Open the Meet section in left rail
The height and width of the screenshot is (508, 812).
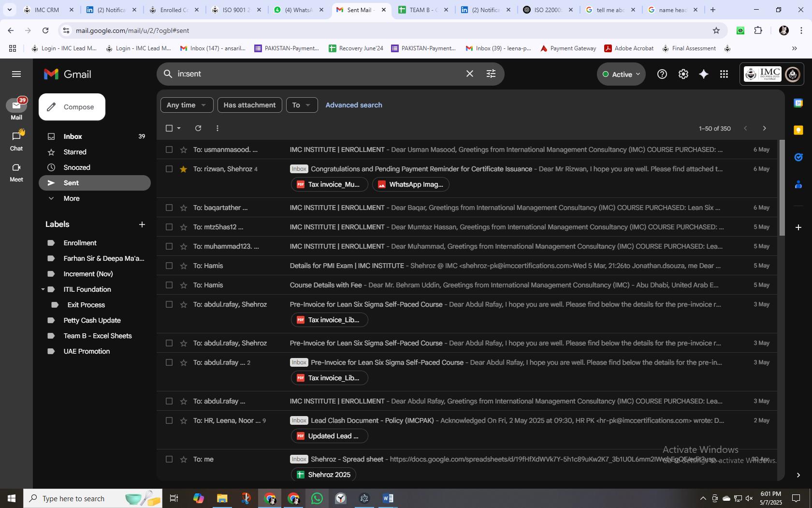coord(16,172)
